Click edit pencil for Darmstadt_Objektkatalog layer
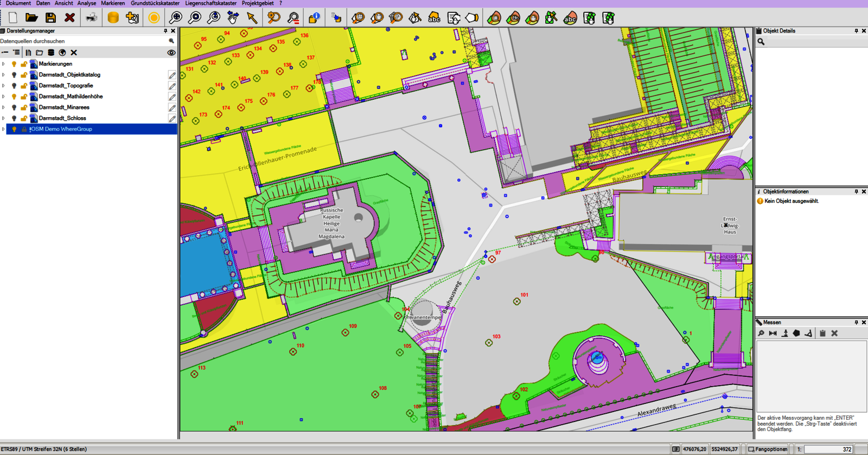 coord(172,75)
